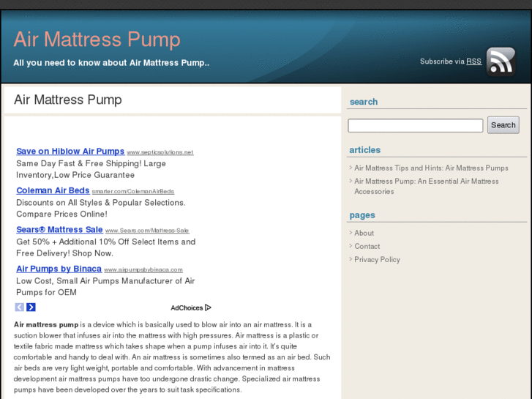Image resolution: width=532 pixels, height=399 pixels.
Task: Open the Privacy Policy page
Action: (378, 259)
